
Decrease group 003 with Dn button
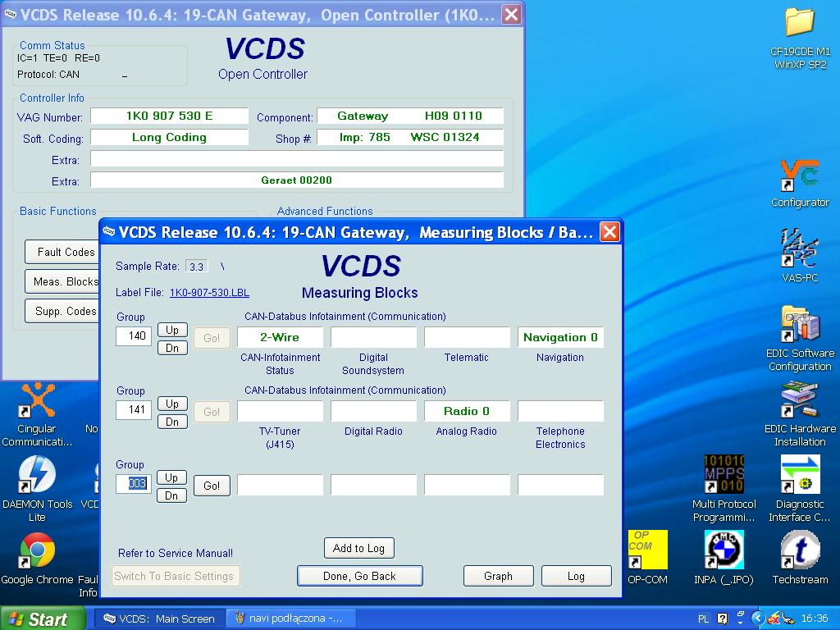[x=172, y=496]
